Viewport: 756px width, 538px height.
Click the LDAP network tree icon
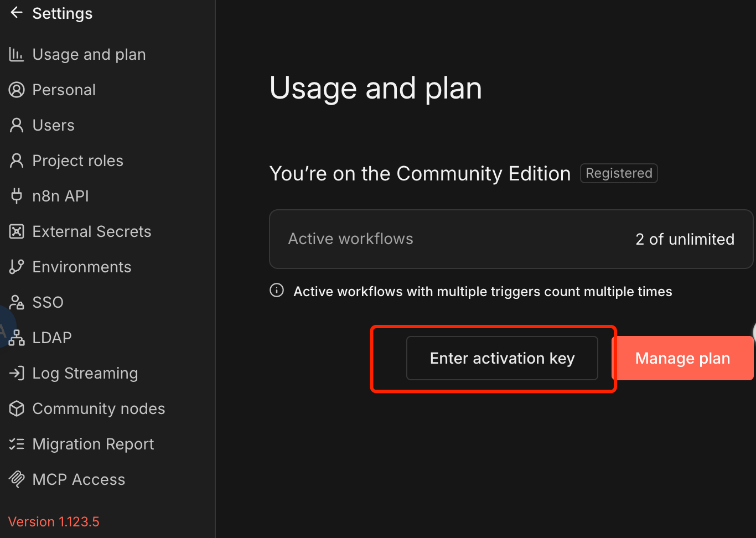tap(17, 338)
